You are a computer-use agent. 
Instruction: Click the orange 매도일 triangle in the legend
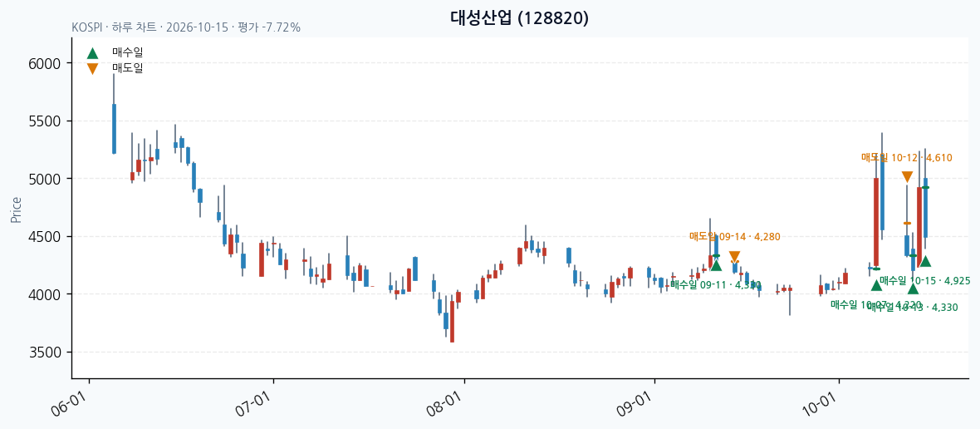point(92,69)
